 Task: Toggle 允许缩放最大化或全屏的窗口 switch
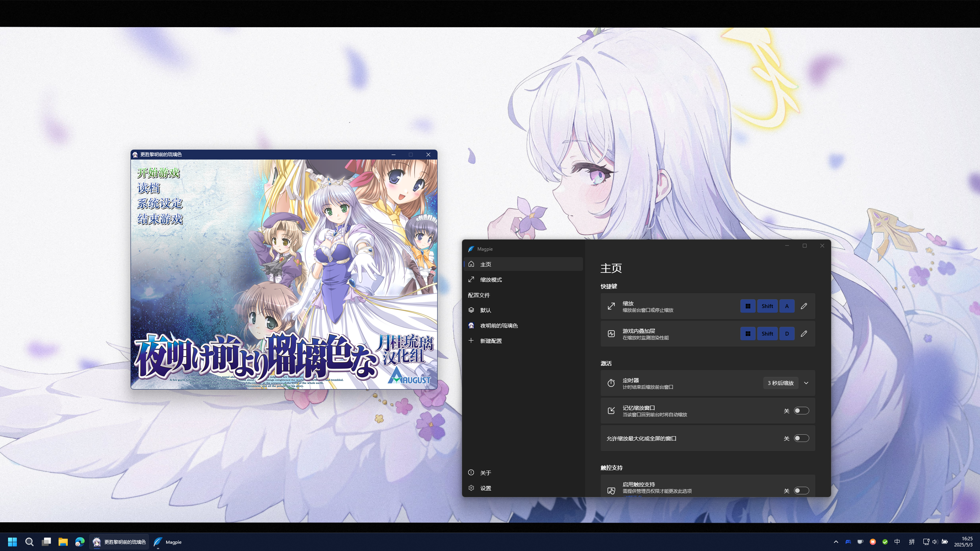[x=801, y=438]
